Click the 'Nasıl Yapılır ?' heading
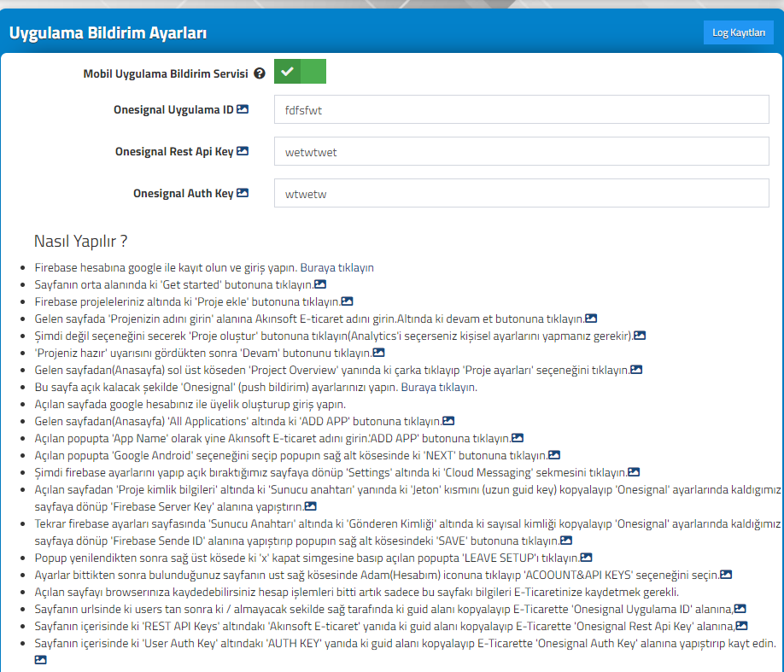The image size is (784, 672). tap(80, 241)
